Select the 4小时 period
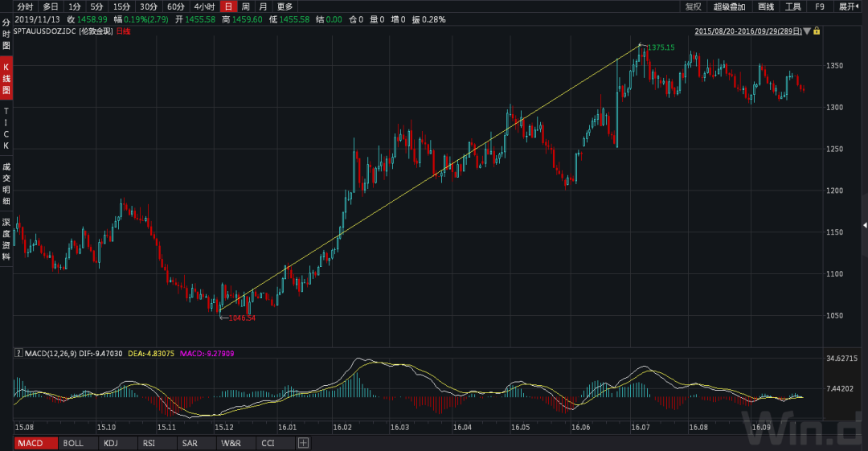The image size is (868, 451). pyautogui.click(x=204, y=6)
